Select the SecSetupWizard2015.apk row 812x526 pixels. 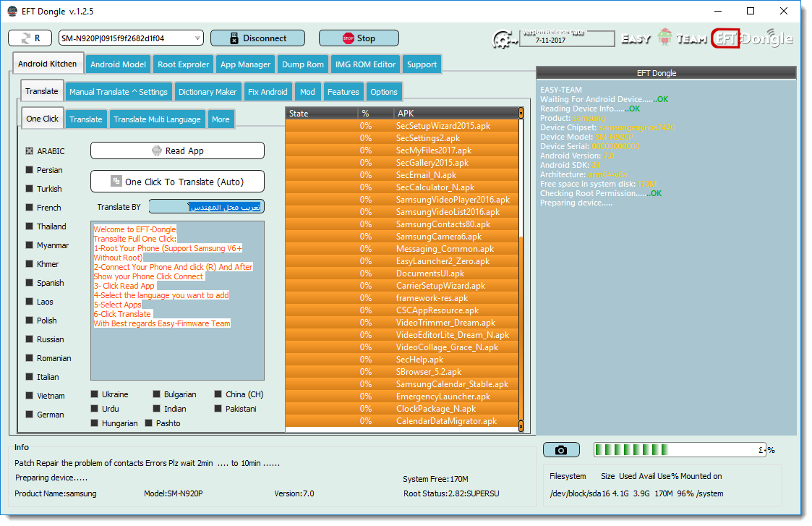tap(402, 126)
